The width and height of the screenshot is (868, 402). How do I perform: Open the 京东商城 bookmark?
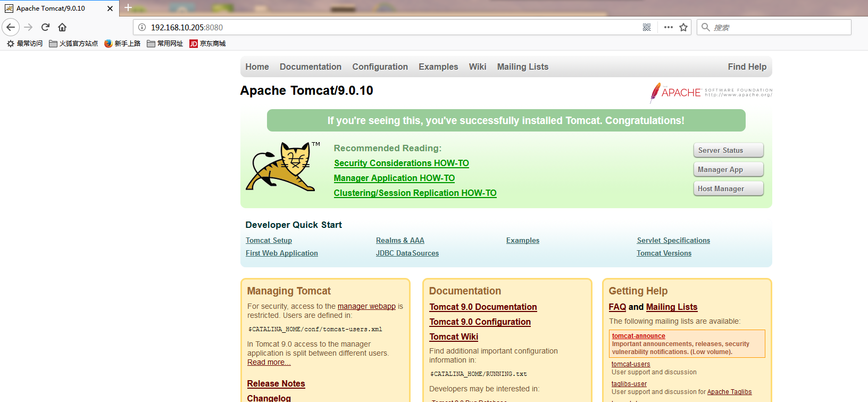(x=207, y=44)
